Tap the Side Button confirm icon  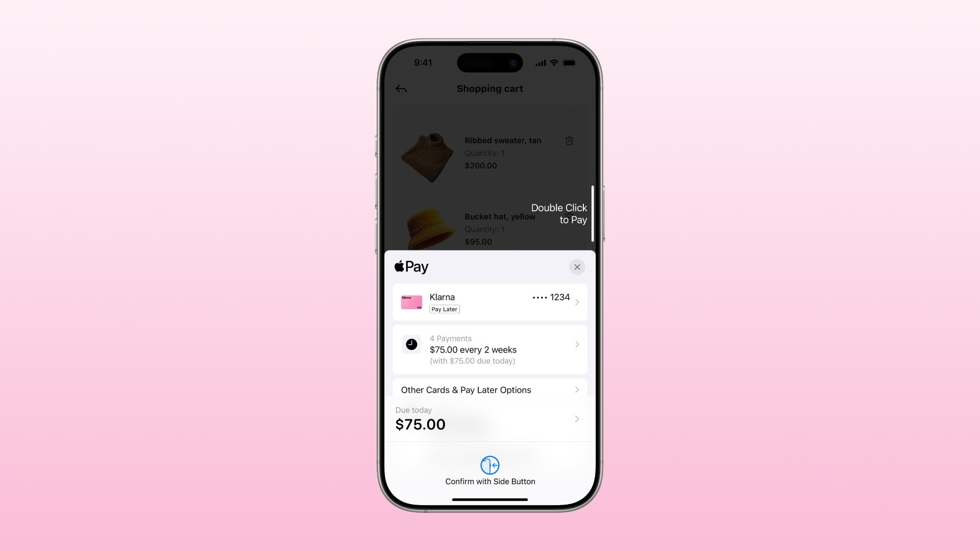point(490,464)
